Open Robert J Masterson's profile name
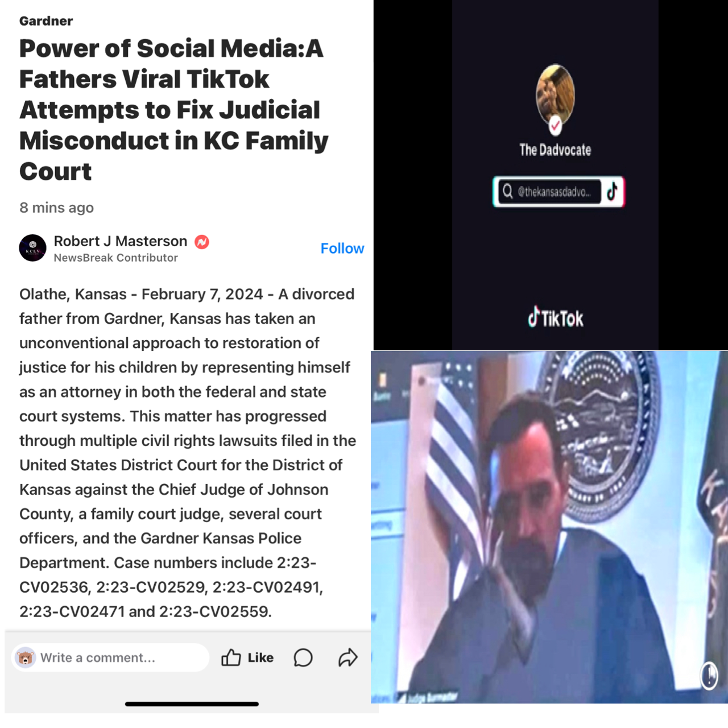The image size is (728, 728). pyautogui.click(x=121, y=241)
